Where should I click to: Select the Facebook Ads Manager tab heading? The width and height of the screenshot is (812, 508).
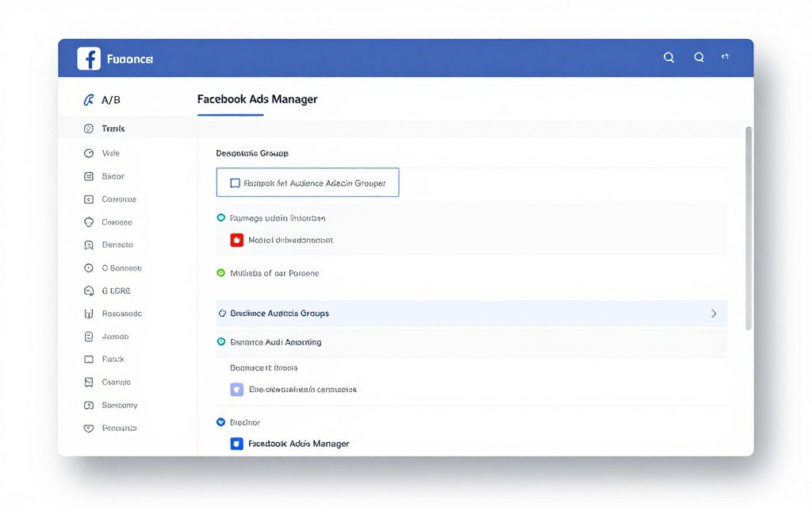256,99
